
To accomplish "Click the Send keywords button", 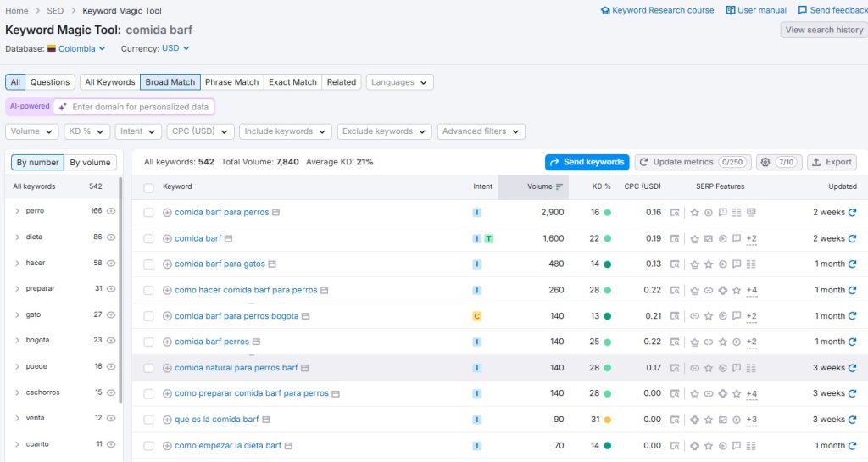I will (x=587, y=162).
